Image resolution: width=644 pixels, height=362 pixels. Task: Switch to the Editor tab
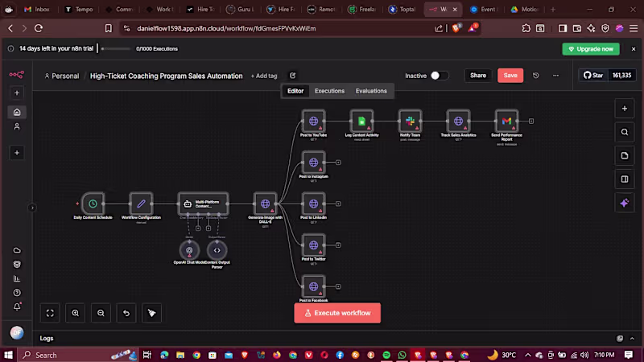[295, 91]
